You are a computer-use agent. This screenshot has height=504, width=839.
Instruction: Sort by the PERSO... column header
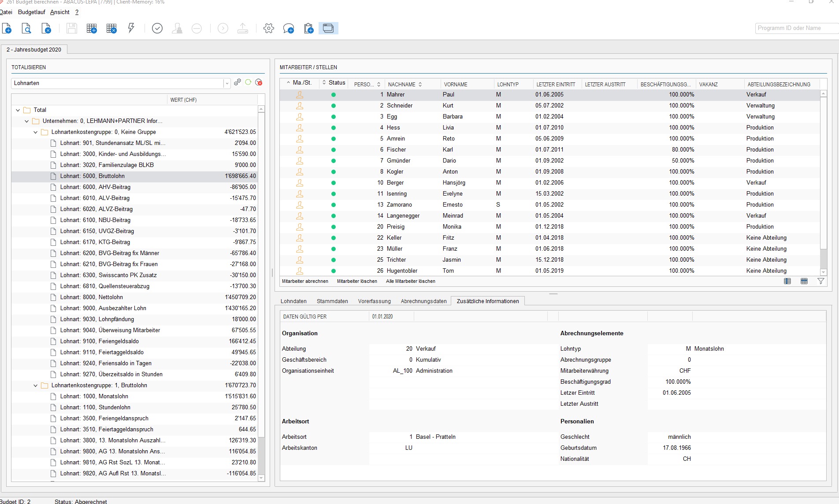[367, 84]
